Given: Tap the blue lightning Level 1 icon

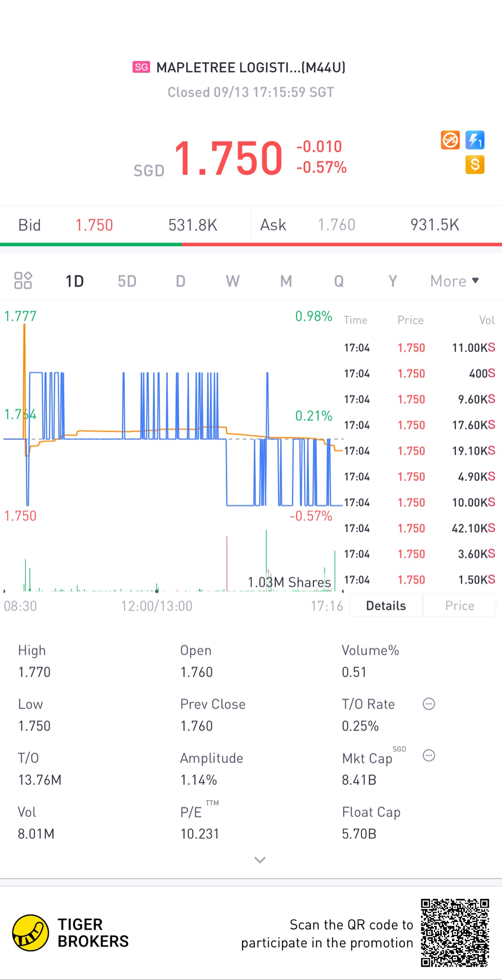Looking at the screenshot, I should point(475,140).
